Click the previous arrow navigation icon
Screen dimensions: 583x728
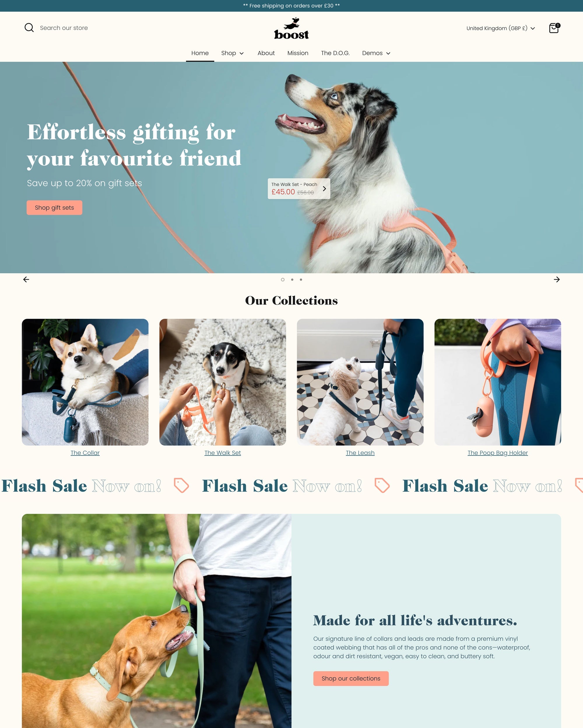pyautogui.click(x=26, y=280)
